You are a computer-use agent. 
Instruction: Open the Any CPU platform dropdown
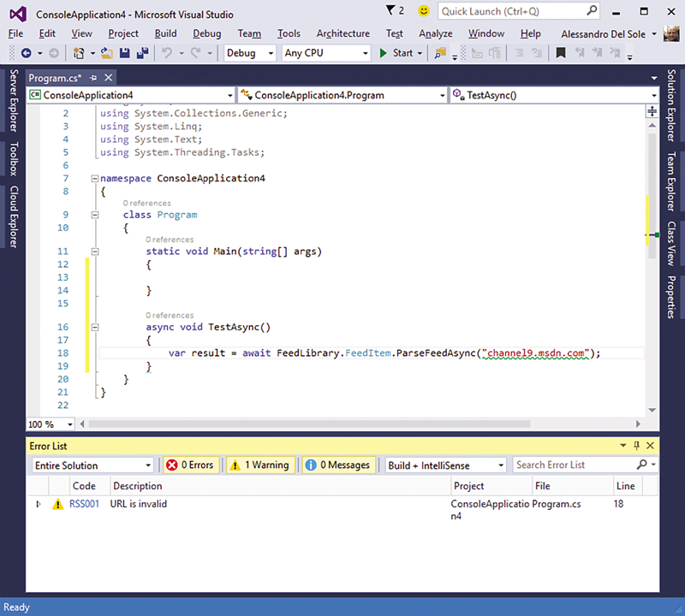point(326,53)
